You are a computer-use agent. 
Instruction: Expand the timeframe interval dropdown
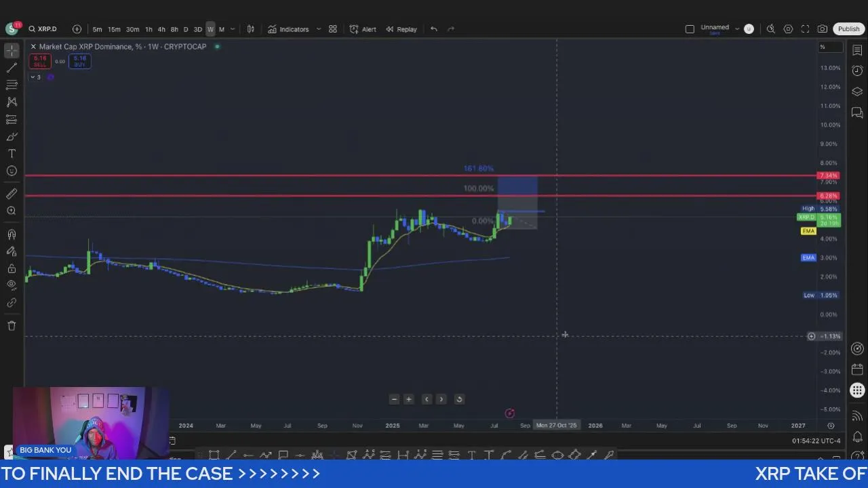(233, 29)
